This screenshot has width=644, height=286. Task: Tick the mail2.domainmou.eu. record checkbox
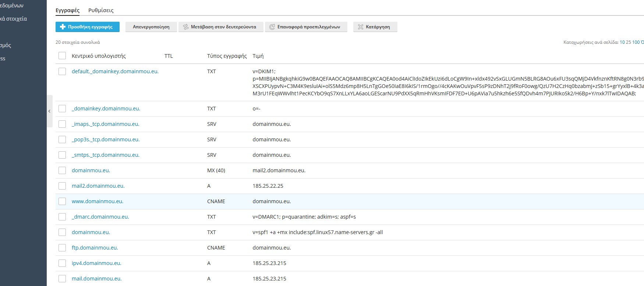62,186
